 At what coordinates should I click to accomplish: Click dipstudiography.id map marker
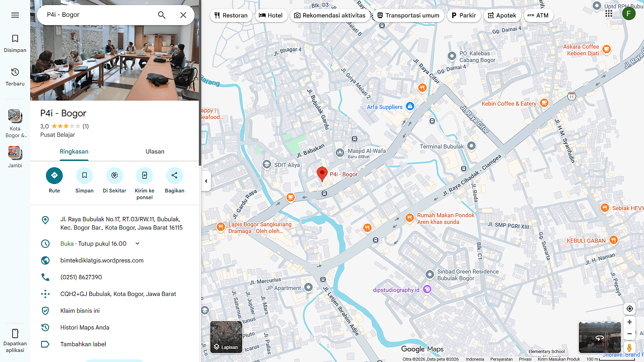pyautogui.click(x=427, y=289)
